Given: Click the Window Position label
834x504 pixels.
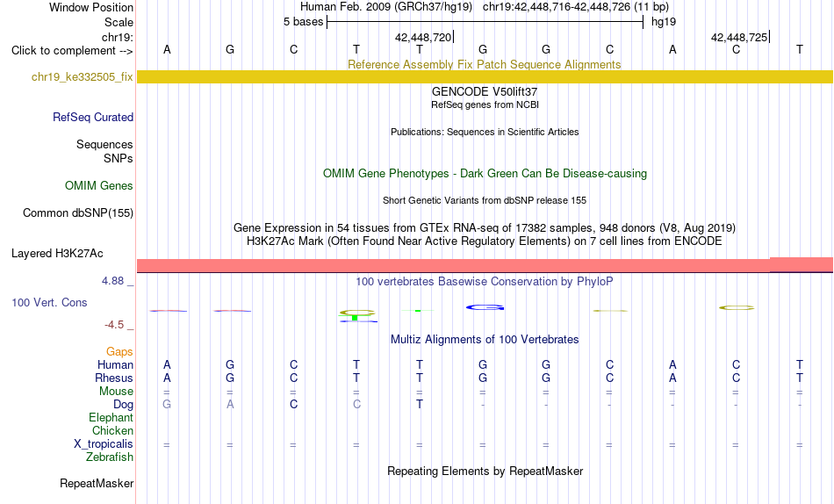Looking at the screenshot, I should (91, 7).
